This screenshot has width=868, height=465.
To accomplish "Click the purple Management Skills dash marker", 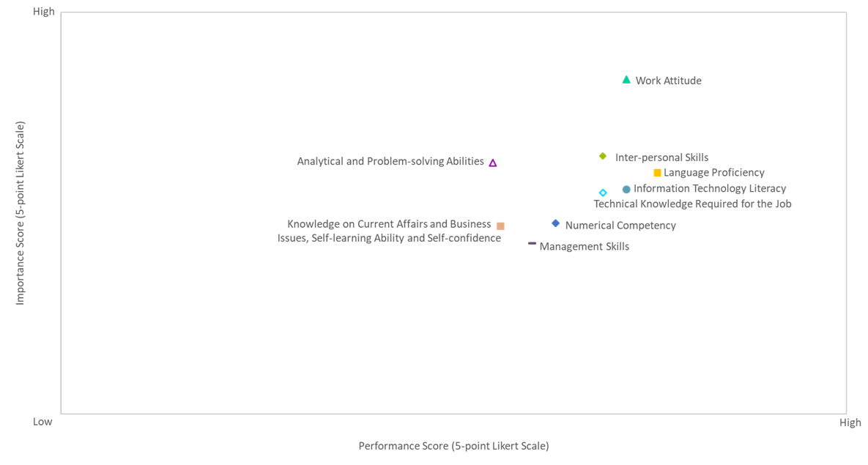I will pyautogui.click(x=532, y=243).
